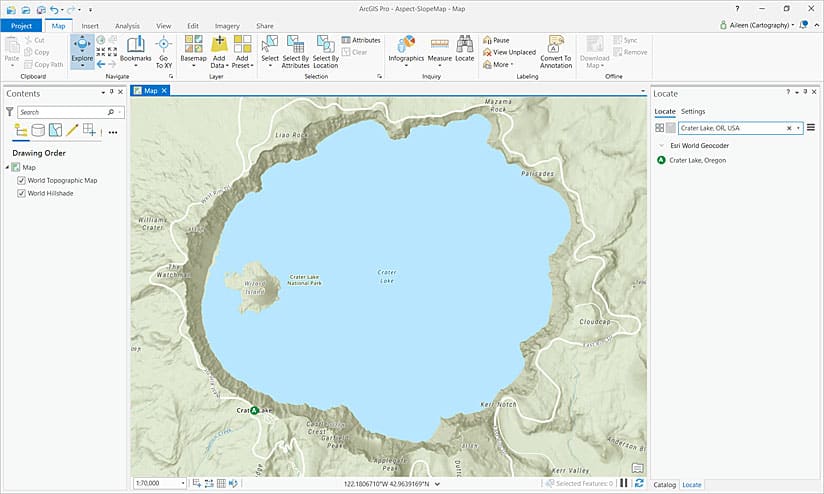Open Go To XY tool
824x494 pixels.
(x=163, y=52)
